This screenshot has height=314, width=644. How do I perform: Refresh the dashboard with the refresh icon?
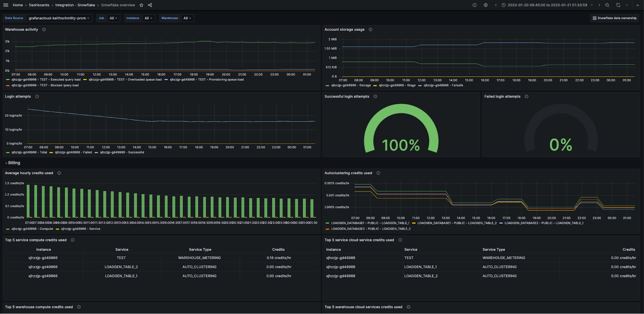(x=618, y=5)
